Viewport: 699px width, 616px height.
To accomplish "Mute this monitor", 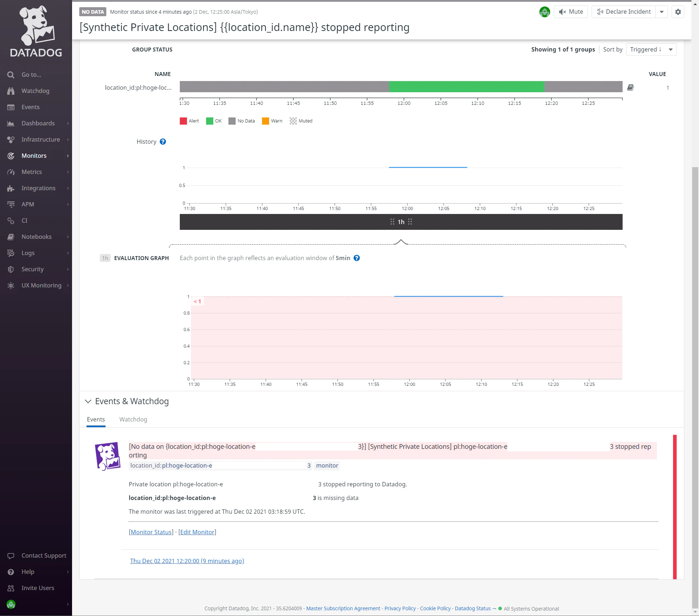I will 571,12.
